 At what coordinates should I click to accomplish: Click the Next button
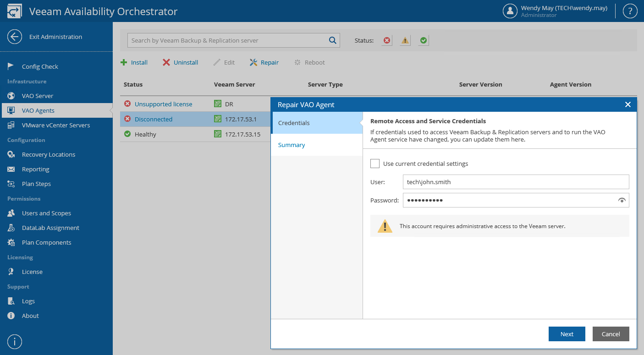(x=567, y=334)
